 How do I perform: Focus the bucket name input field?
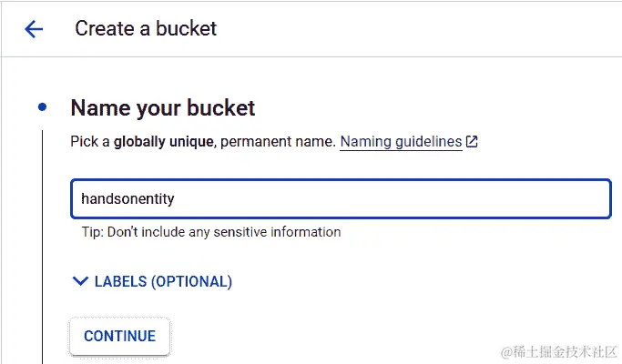click(340, 199)
